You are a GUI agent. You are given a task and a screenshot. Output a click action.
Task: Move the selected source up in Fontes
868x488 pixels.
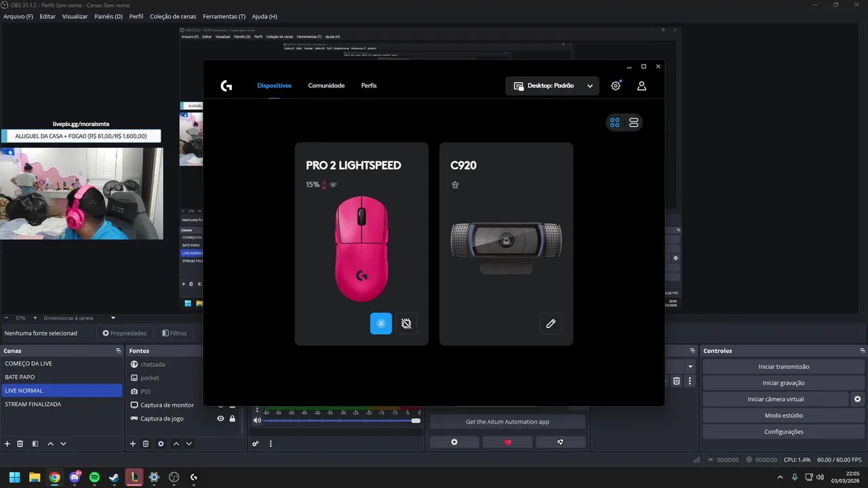(x=176, y=444)
